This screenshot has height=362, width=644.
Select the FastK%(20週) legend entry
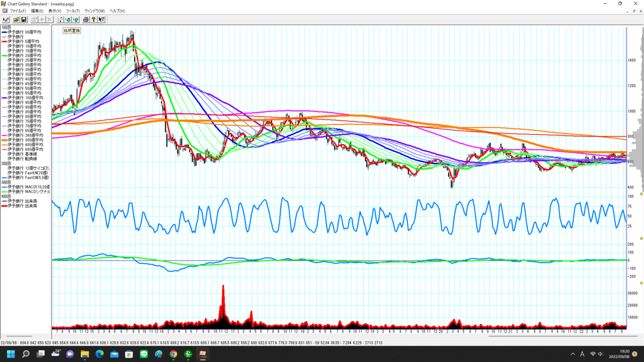point(27,173)
